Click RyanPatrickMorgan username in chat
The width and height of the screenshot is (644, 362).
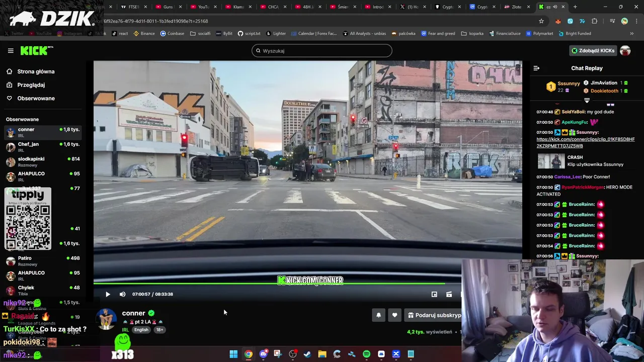(582, 187)
